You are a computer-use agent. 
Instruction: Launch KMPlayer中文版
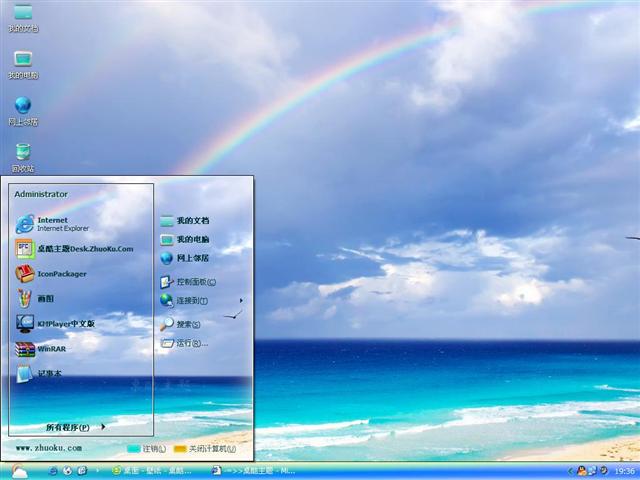55,324
